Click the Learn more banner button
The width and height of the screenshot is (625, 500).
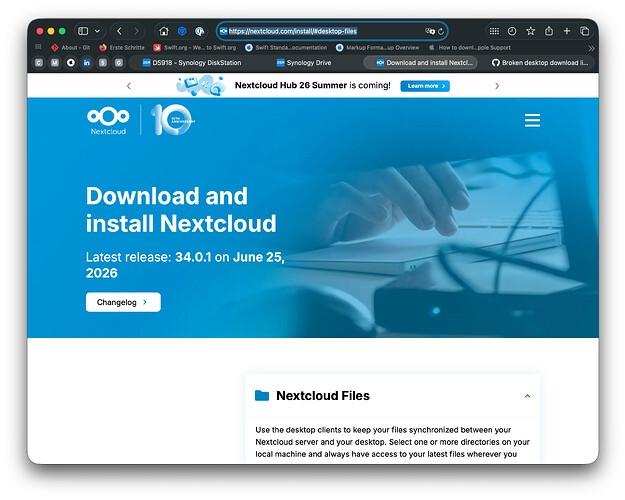[425, 86]
